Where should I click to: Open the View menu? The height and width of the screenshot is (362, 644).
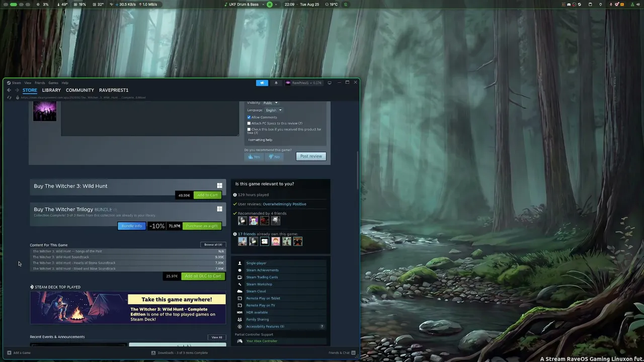click(x=28, y=83)
